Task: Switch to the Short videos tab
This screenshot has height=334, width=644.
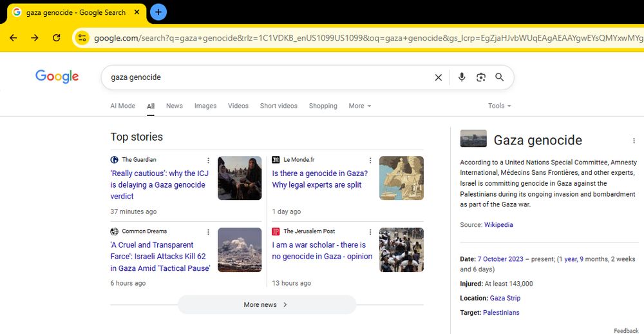Action: [278, 106]
